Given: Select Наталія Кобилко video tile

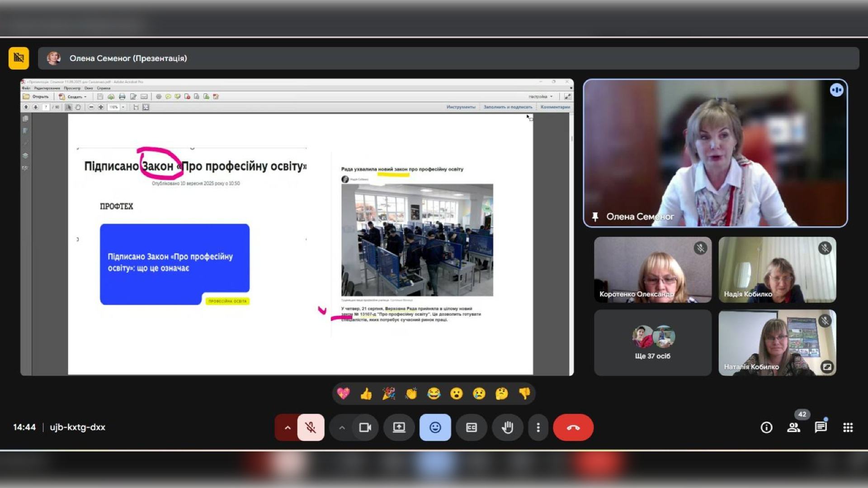Looking at the screenshot, I should pos(777,343).
